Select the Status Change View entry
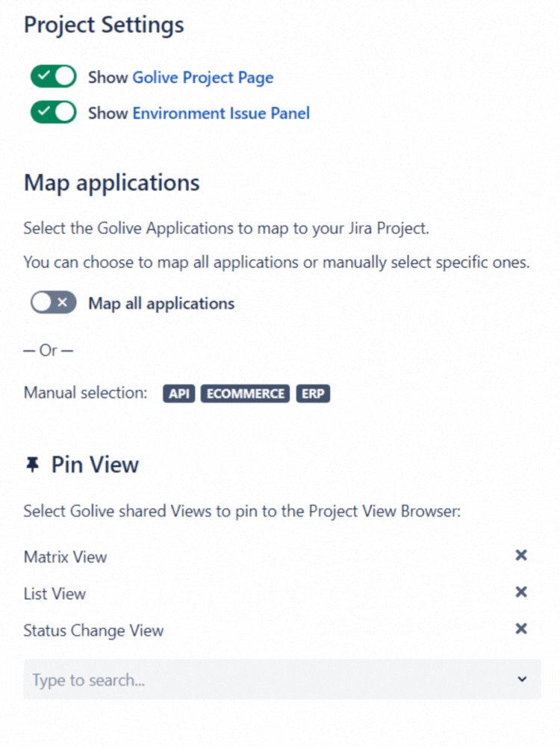This screenshot has height=747, width=560. click(x=93, y=630)
